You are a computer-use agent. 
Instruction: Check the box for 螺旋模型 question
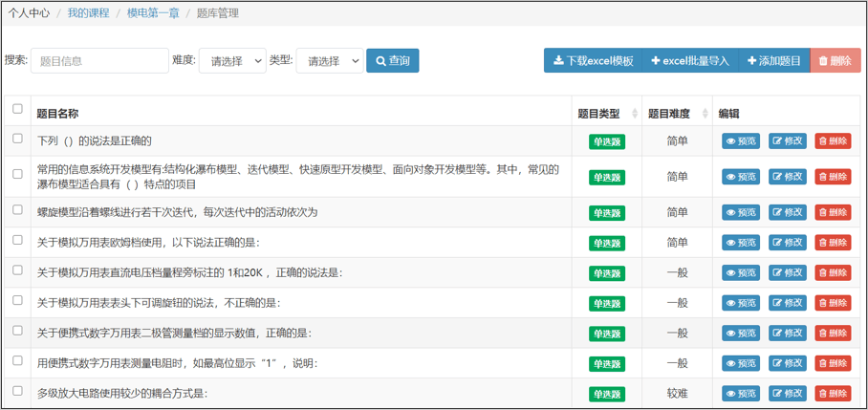[17, 209]
